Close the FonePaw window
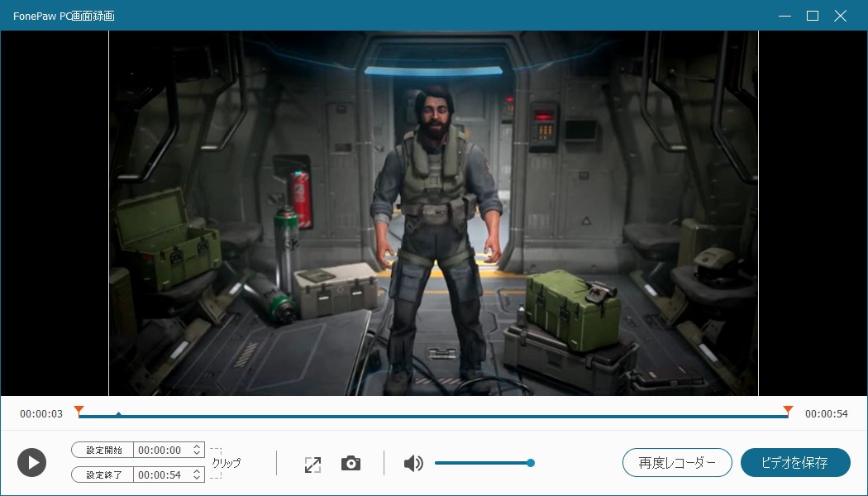Image resolution: width=868 pixels, height=496 pixels. [x=841, y=16]
